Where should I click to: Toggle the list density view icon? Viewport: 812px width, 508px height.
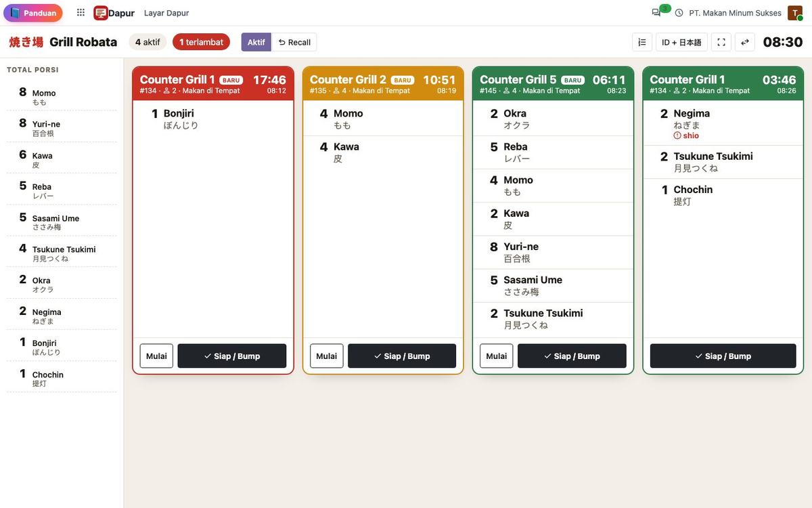(642, 42)
